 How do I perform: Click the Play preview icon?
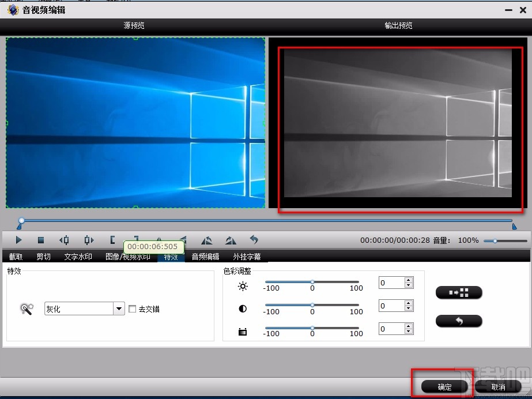coord(18,240)
